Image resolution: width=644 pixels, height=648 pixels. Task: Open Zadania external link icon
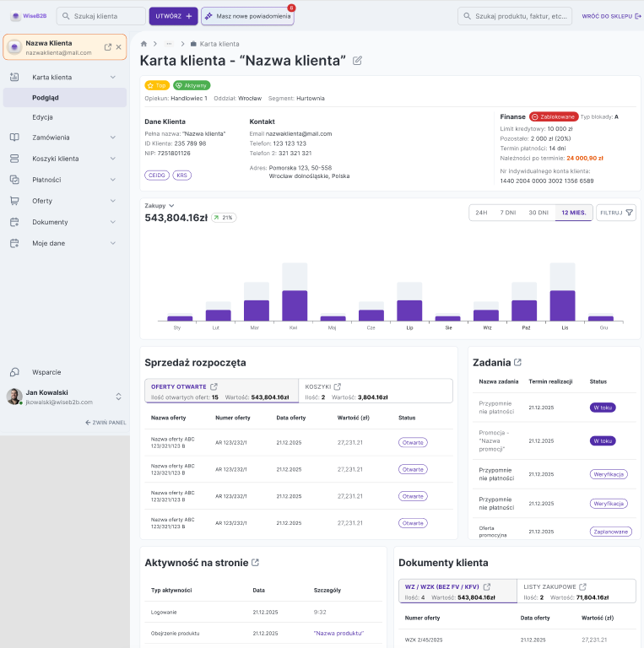[518, 363]
